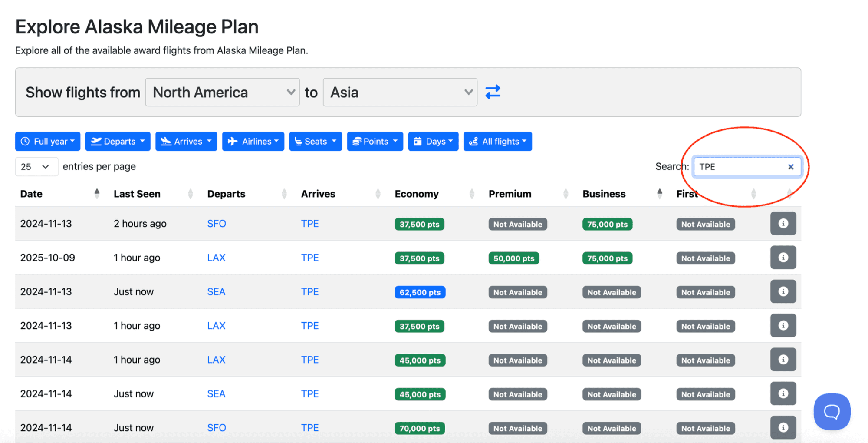Viewport: 868px width, 443px height.
Task: Click the Explore Alaska Mileage Plan heading
Action: 137,27
